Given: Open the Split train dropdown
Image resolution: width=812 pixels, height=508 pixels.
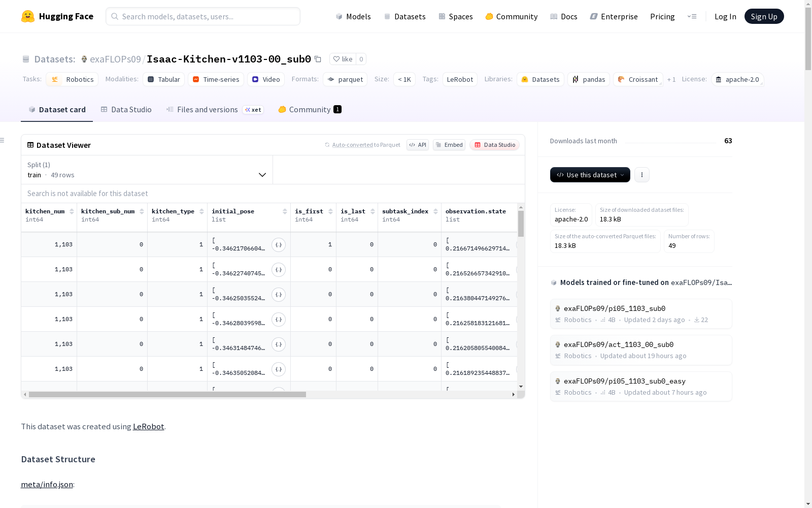Looking at the screenshot, I should click(x=147, y=170).
